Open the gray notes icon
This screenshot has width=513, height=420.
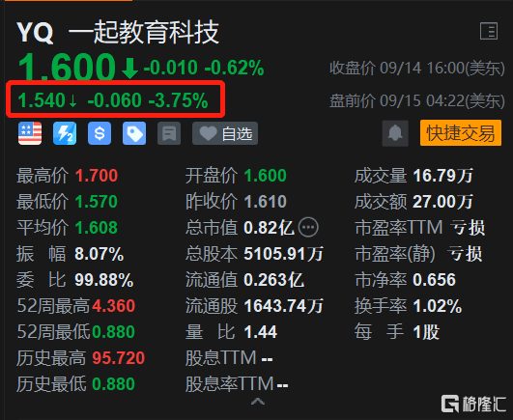click(x=169, y=133)
